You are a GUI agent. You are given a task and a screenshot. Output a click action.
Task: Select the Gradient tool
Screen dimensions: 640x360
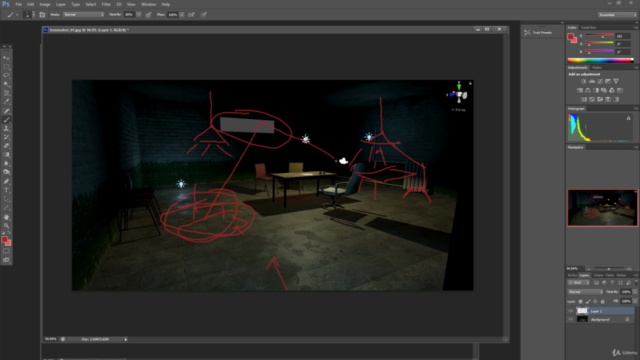[x=6, y=155]
